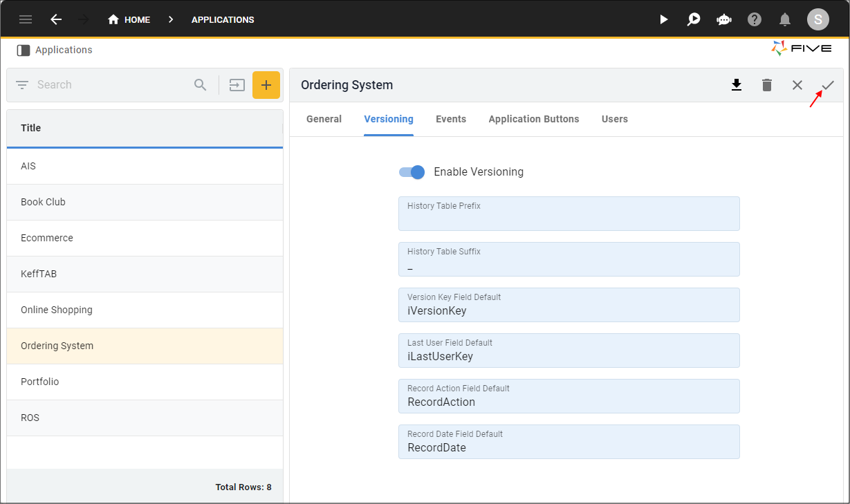Switch to the Versioning tab
This screenshot has width=850, height=504.
pyautogui.click(x=389, y=119)
